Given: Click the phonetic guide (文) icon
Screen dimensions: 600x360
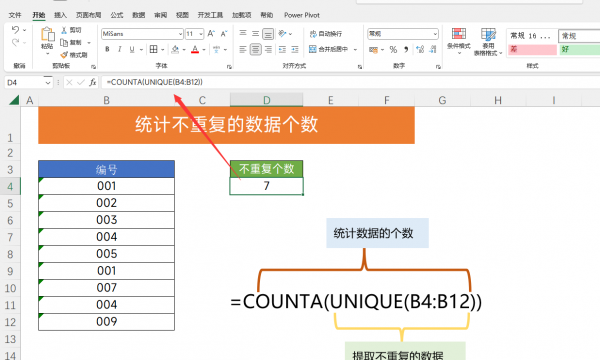Looking at the screenshot, I should 217,49.
